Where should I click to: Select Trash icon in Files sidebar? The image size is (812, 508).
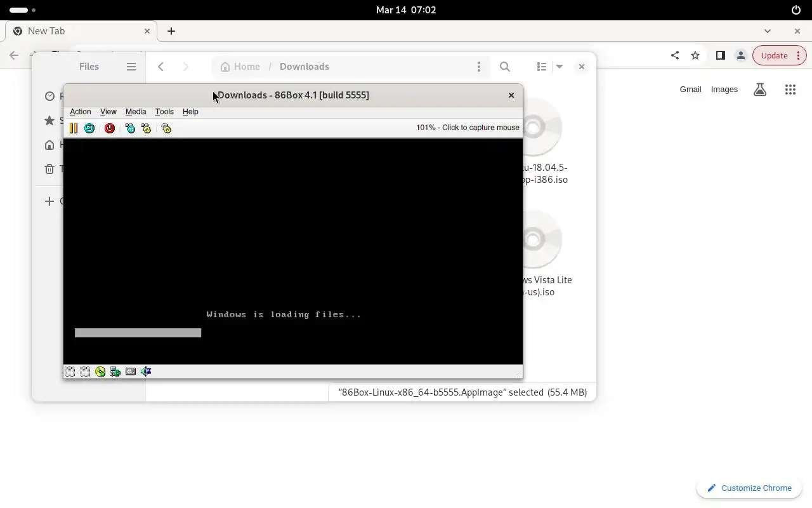click(49, 169)
